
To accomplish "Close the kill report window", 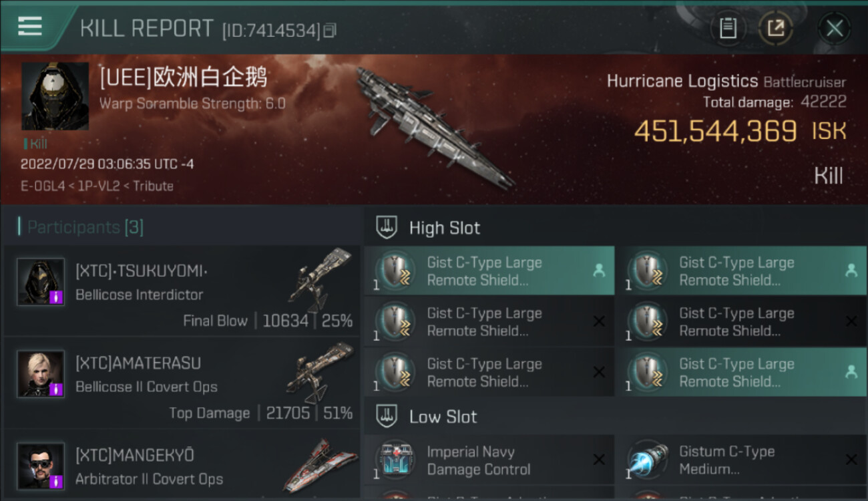I will 834,28.
